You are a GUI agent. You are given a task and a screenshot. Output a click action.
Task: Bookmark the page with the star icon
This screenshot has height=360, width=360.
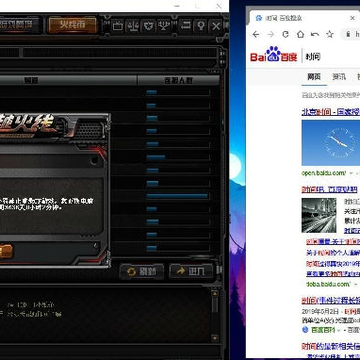coord(330,34)
